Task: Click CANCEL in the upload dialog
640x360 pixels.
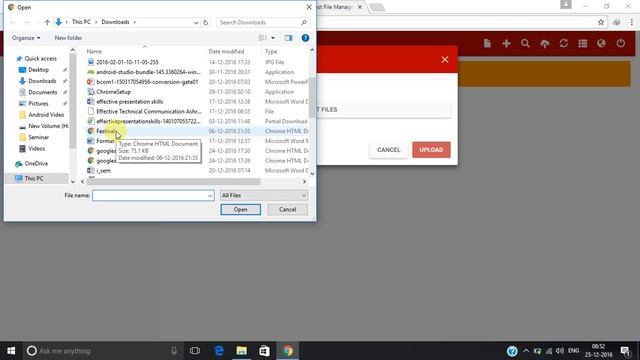Action: tap(389, 150)
